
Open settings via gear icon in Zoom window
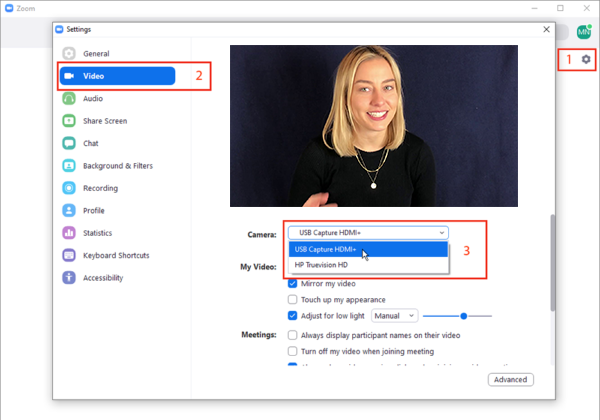pos(586,59)
